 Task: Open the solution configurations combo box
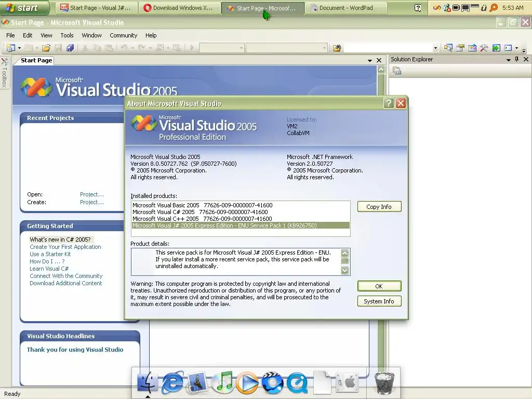221,48
